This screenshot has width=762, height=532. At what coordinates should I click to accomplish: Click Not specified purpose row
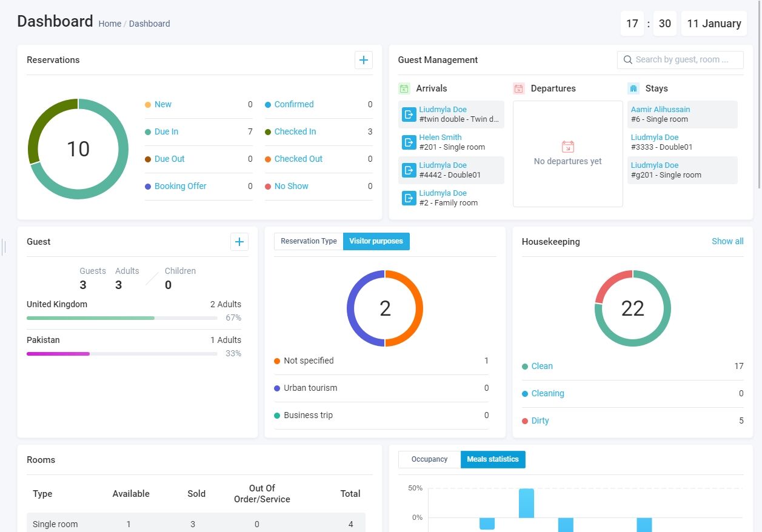381,361
